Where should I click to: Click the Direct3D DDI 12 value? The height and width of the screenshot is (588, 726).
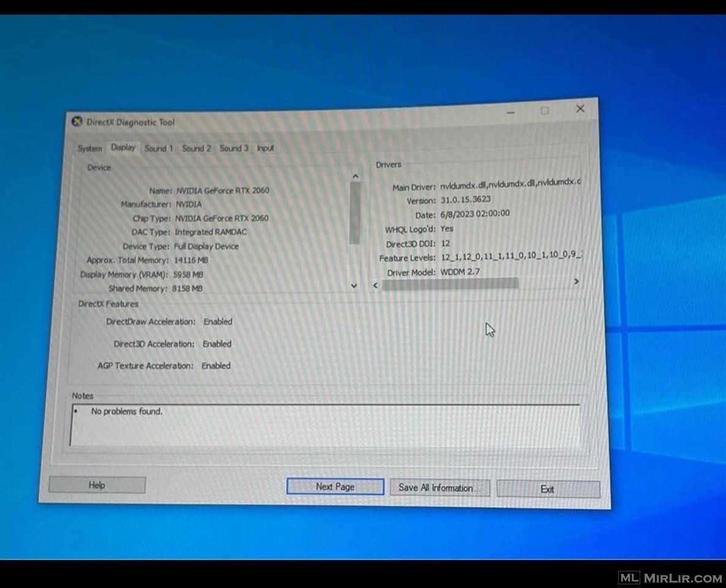click(x=445, y=244)
